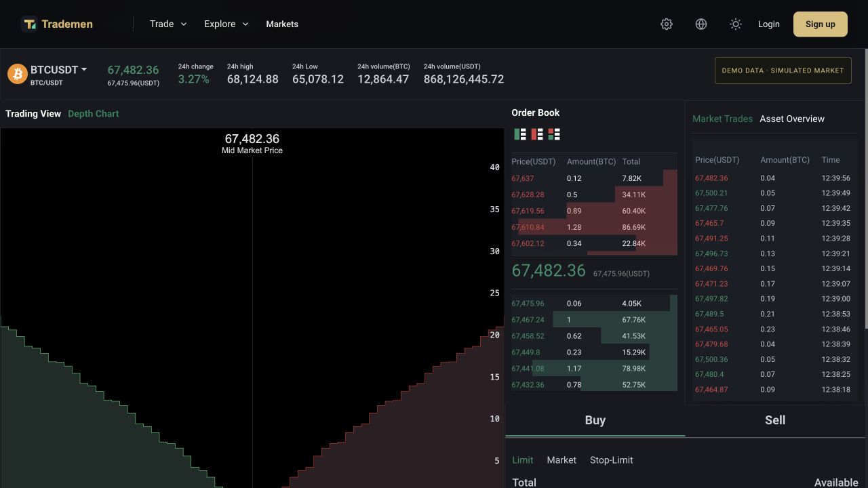Open the Market Trades tab
The height and width of the screenshot is (488, 868).
coord(722,119)
